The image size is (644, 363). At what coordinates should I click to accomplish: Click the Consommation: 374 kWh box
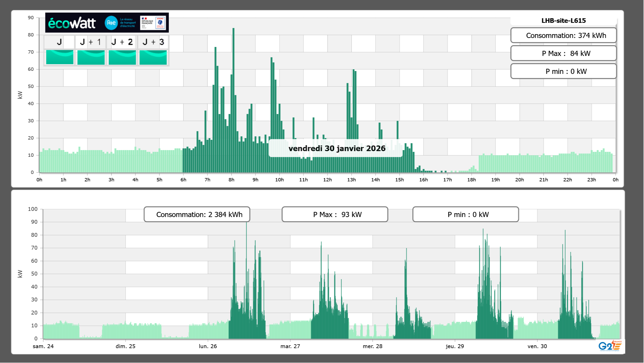tap(563, 35)
